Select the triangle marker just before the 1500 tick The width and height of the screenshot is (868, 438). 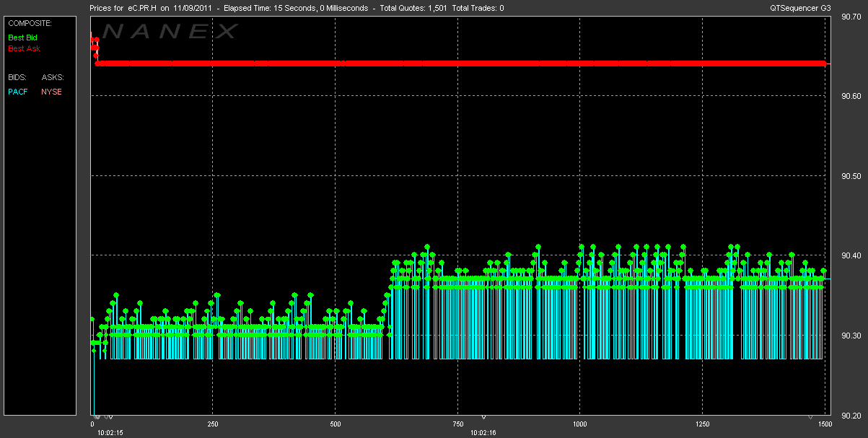(811, 416)
